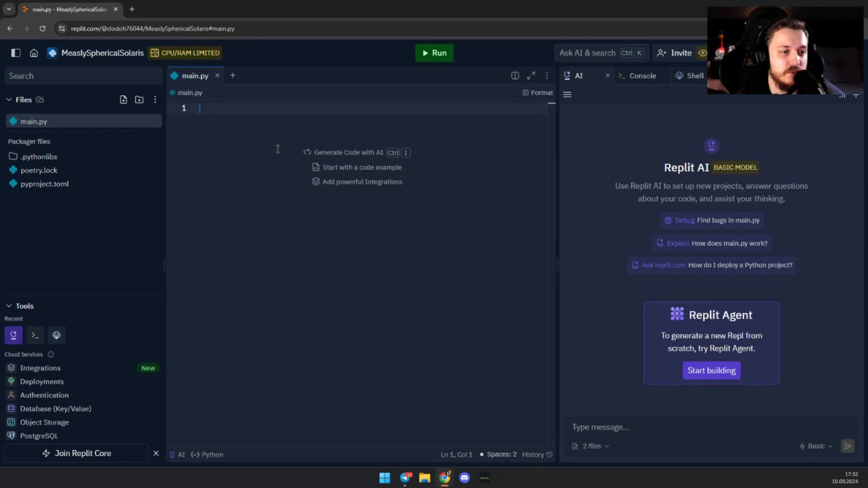Create a new folder icon

pos(139,99)
